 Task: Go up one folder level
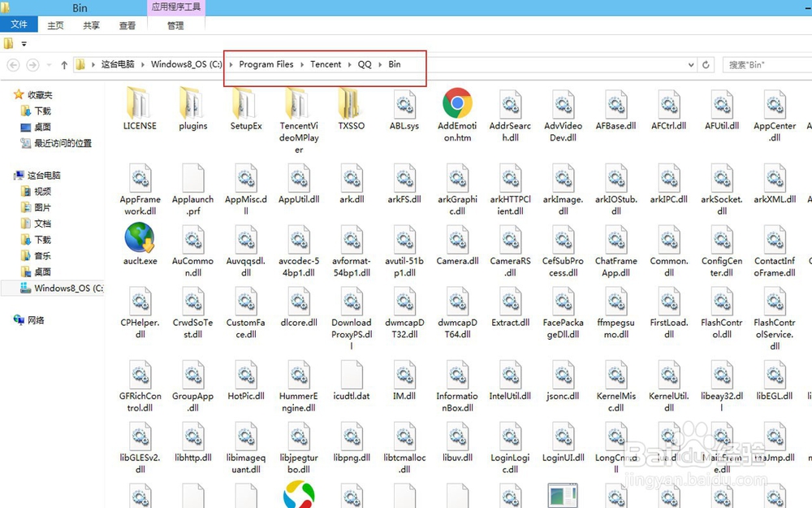point(64,65)
